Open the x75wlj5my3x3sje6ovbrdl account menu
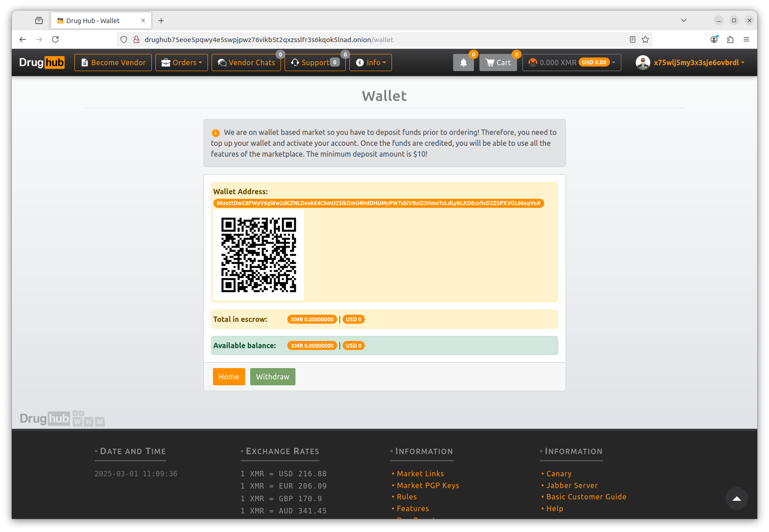 pyautogui.click(x=698, y=62)
